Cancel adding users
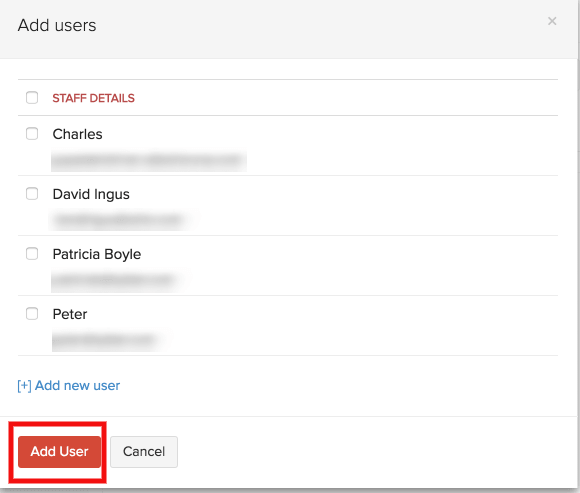 click(144, 452)
